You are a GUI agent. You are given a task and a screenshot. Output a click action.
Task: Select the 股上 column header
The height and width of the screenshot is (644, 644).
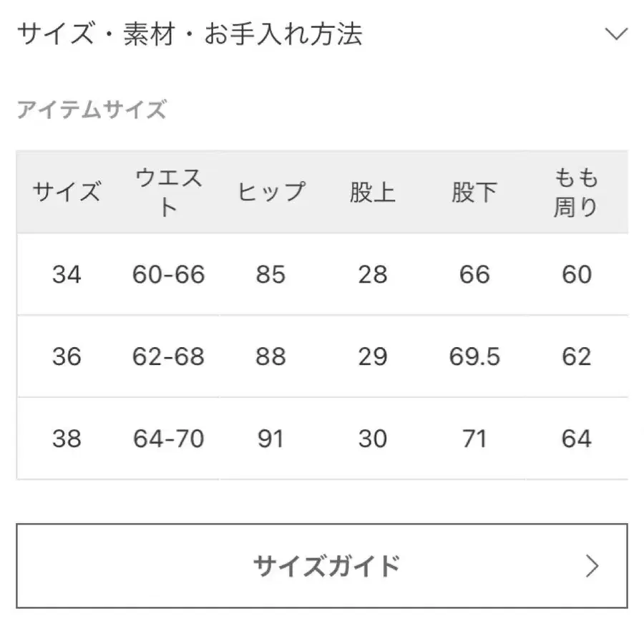(373, 192)
